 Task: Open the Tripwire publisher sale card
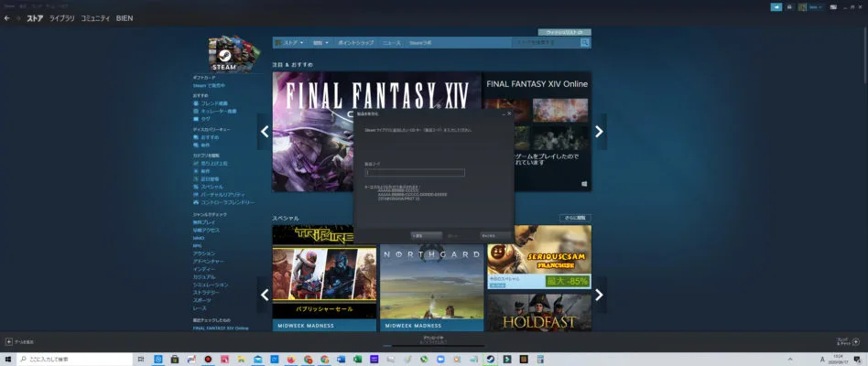[x=324, y=277]
